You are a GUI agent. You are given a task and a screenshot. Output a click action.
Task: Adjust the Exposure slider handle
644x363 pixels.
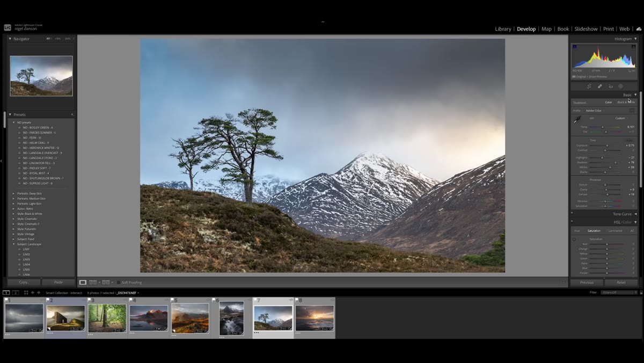(607, 146)
